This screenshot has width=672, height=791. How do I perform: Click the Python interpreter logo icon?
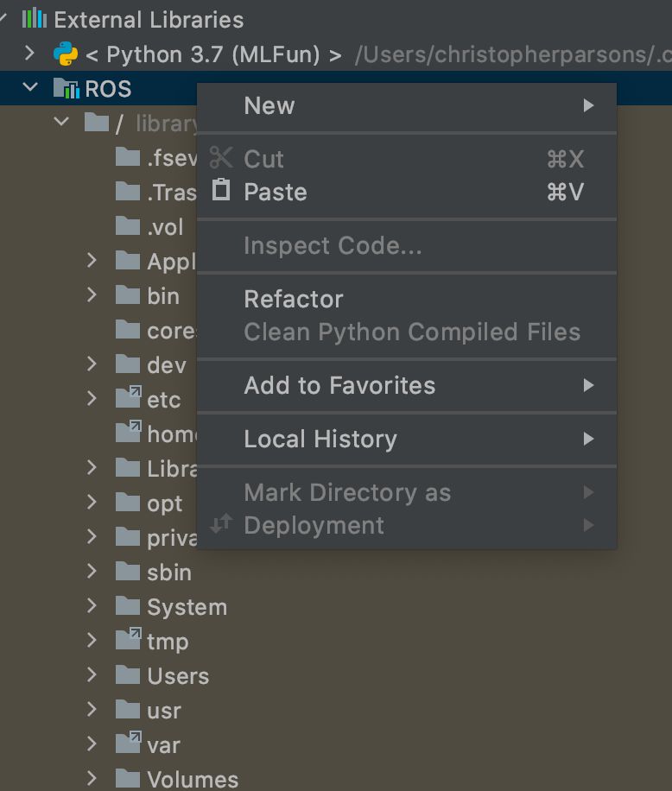point(65,54)
